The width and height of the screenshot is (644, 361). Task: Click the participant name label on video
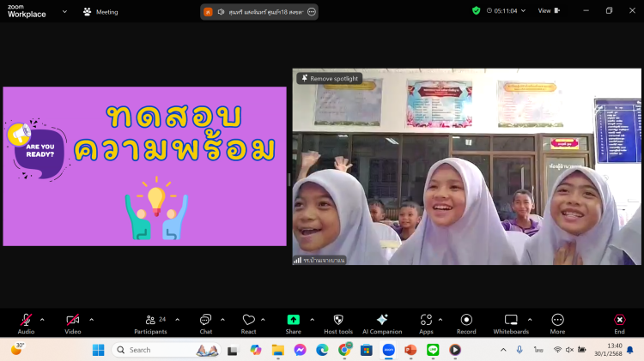tap(319, 260)
